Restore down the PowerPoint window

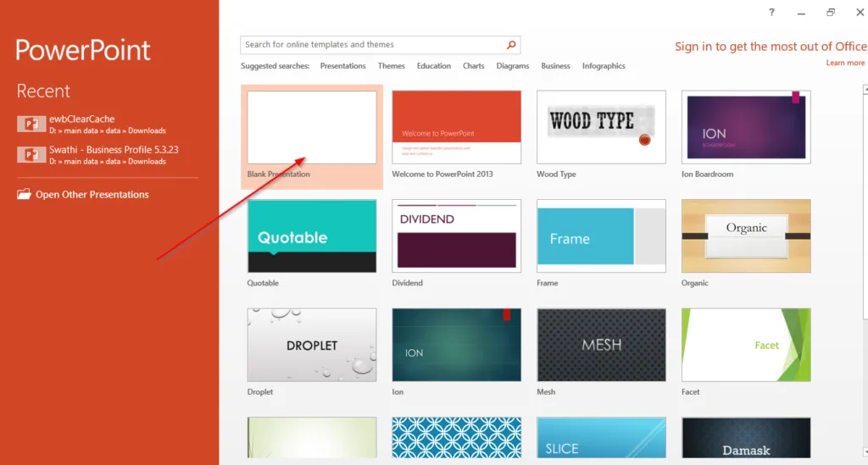point(831,12)
